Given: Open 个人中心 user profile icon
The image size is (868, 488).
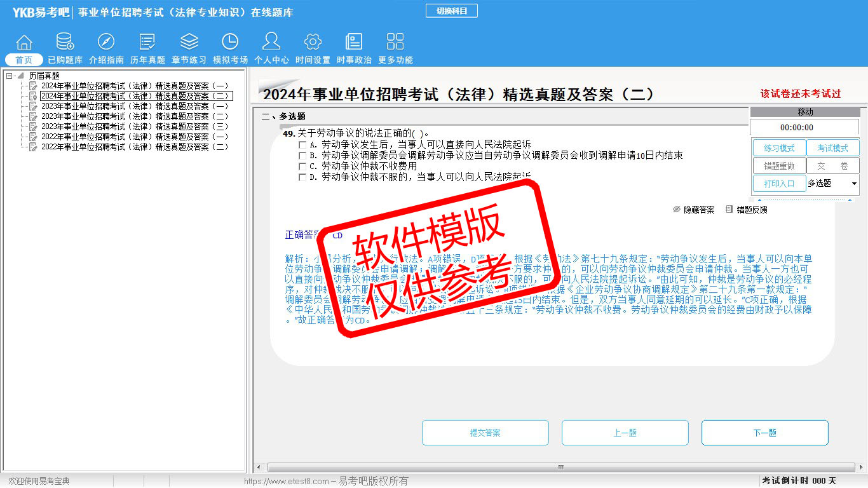Looking at the screenshot, I should 271,43.
